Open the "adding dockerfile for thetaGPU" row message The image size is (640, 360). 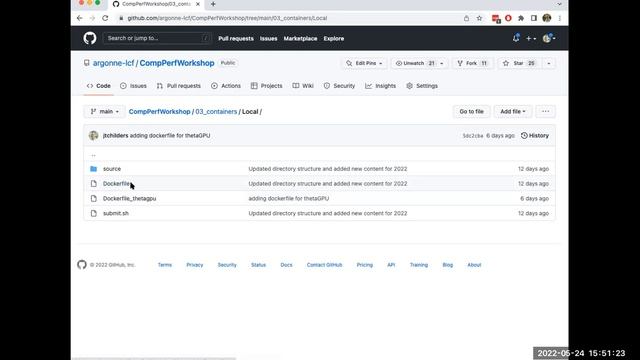tap(289, 198)
